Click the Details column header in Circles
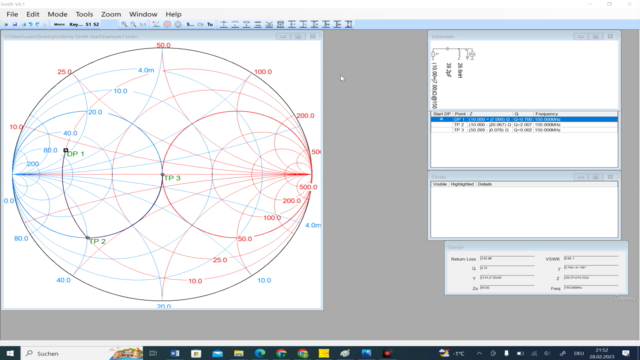 tap(485, 184)
